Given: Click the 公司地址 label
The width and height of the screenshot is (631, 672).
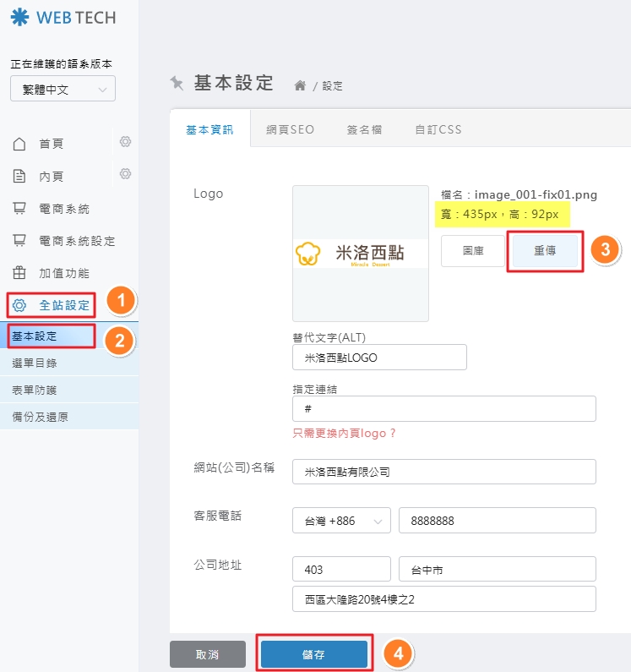Looking at the screenshot, I should (218, 565).
